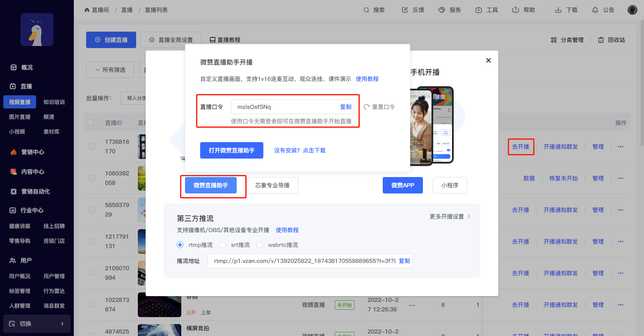The image size is (644, 336).
Task: Click 重置口令 refresh icon
Action: [x=367, y=107]
